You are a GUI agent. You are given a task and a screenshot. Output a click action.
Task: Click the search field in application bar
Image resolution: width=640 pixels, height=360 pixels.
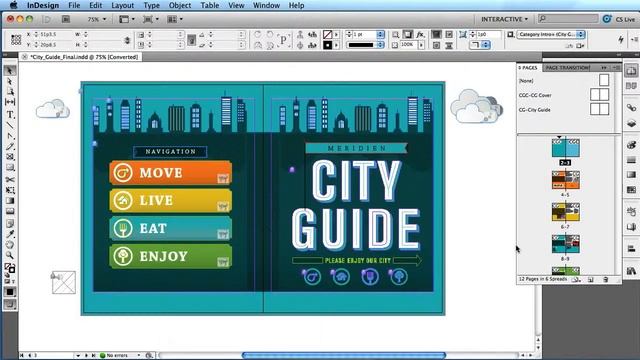coord(568,19)
